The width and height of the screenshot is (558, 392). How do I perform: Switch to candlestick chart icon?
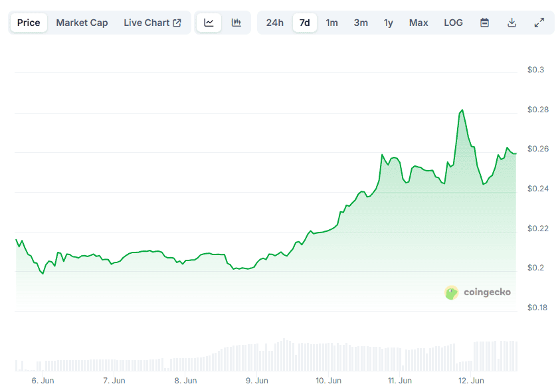(x=236, y=23)
